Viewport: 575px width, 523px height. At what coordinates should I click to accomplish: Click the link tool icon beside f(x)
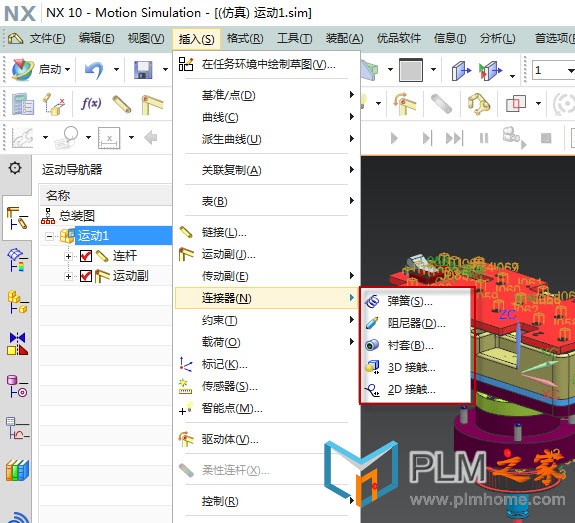tap(122, 104)
